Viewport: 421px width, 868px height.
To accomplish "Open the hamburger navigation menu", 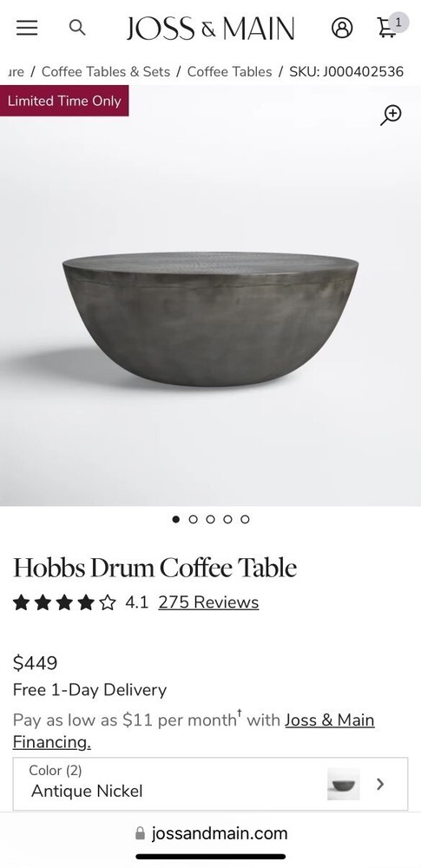I will (27, 28).
